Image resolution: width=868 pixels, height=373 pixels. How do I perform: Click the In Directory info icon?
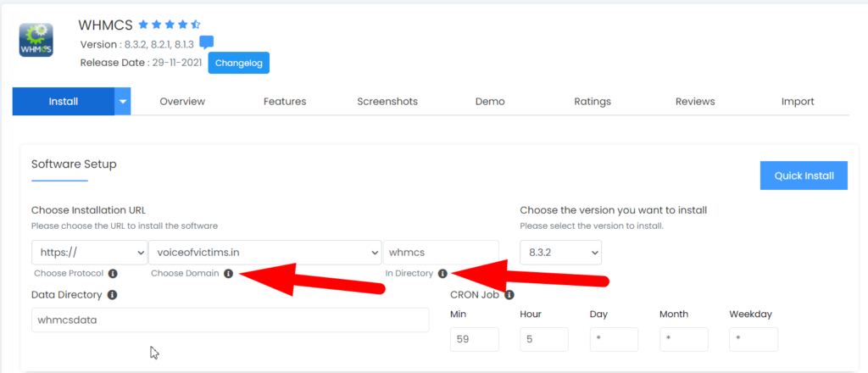[442, 273]
